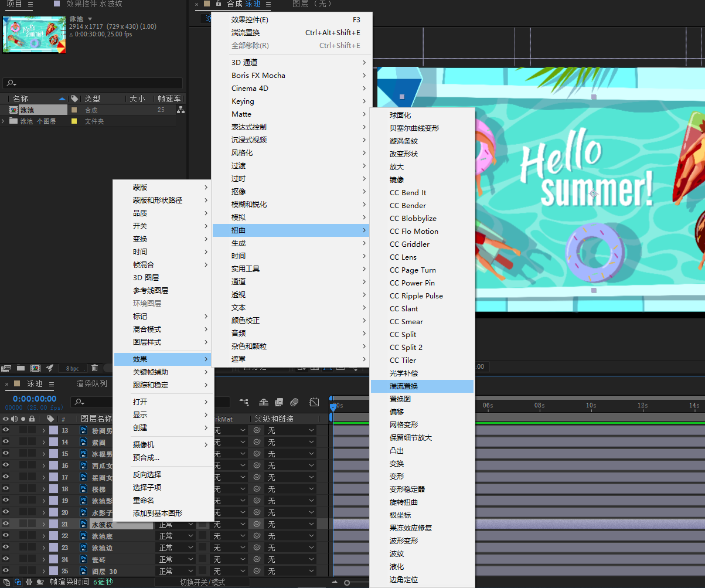Click the 切换开关/模式 button
The width and height of the screenshot is (705, 588).
pyautogui.click(x=202, y=582)
